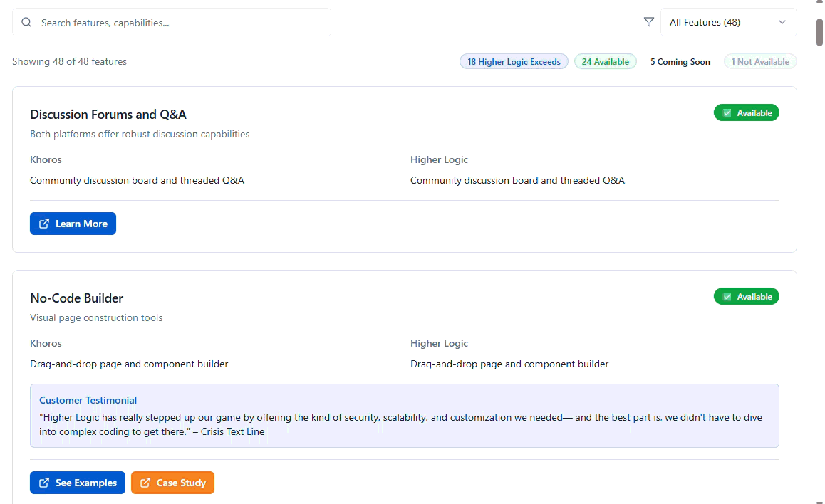Filter by 18 Higher Logic Exceeds
This screenshot has width=825, height=504.
514,62
